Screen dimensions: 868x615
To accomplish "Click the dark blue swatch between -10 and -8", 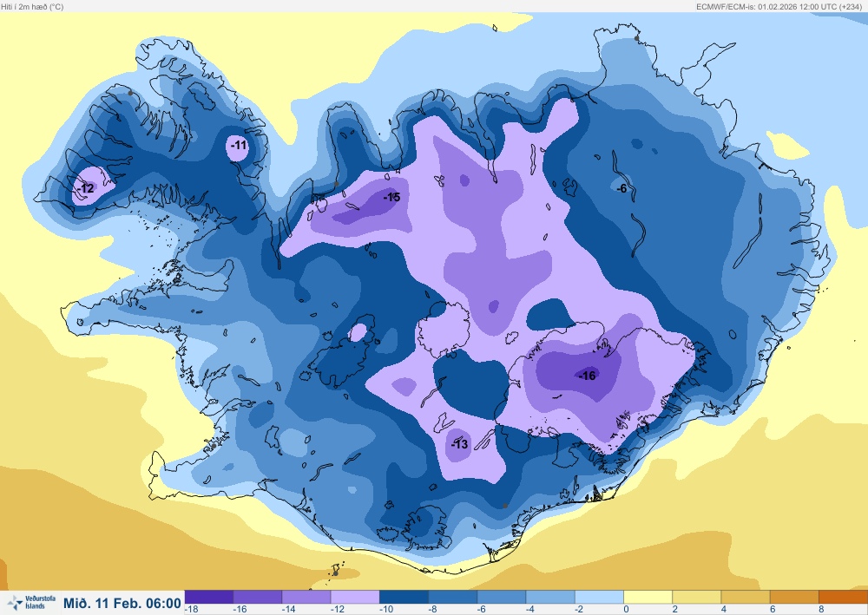I will coord(404,597).
